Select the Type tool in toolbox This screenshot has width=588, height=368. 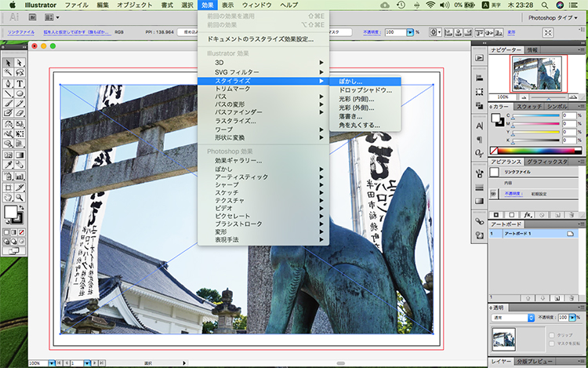(20, 83)
